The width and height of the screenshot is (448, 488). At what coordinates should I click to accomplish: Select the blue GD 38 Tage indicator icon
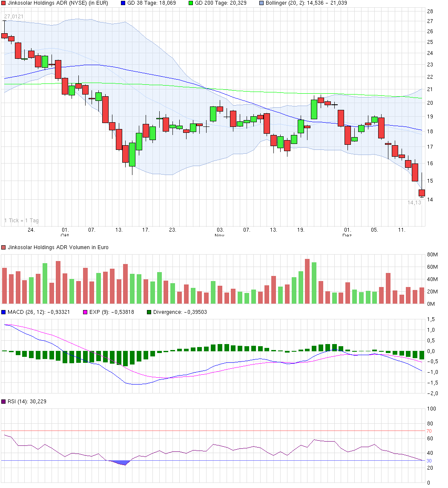click(123, 3)
